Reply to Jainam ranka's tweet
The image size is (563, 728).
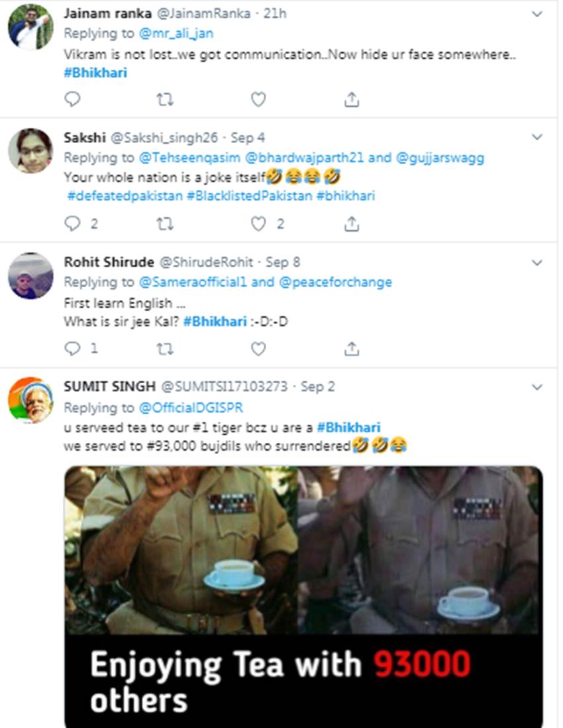[x=72, y=99]
